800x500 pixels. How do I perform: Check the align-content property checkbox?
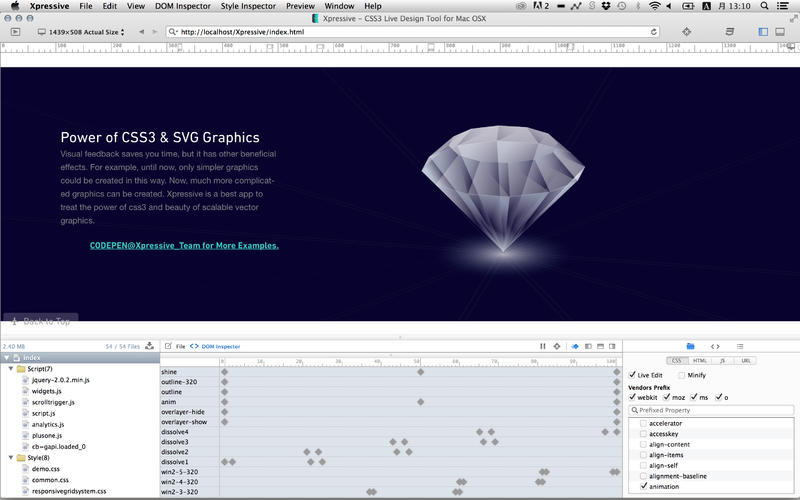[x=643, y=444]
